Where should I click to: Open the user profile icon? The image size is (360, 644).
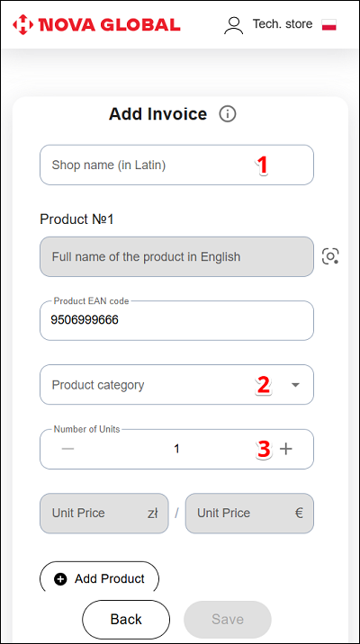(x=233, y=25)
